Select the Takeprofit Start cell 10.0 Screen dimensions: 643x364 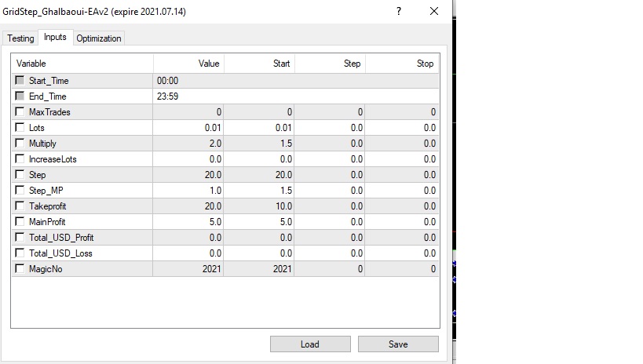coord(259,206)
